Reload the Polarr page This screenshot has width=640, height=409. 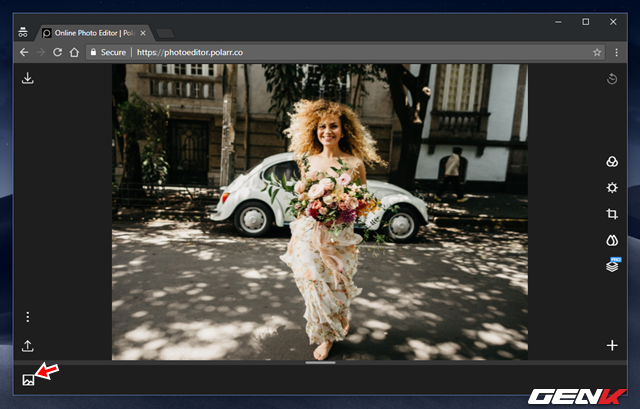(58, 52)
